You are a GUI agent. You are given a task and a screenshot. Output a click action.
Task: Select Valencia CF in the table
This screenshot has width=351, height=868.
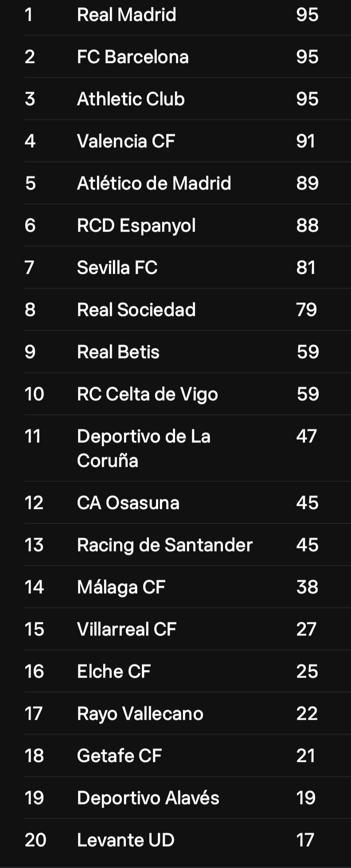tap(187, 141)
